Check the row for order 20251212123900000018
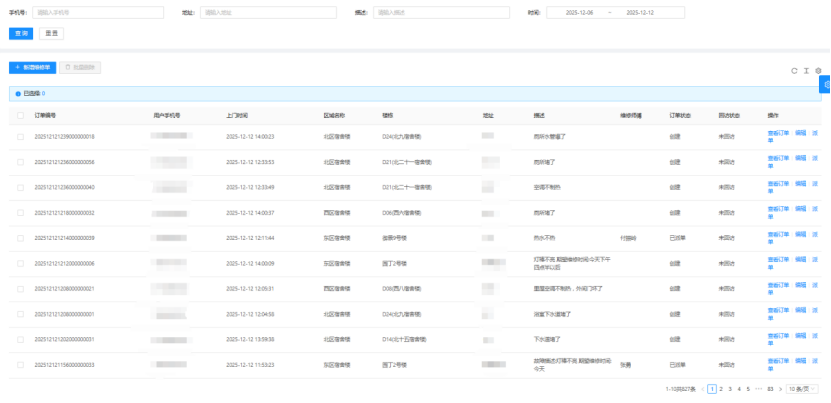Viewport: 831px width, 403px height. 20,136
